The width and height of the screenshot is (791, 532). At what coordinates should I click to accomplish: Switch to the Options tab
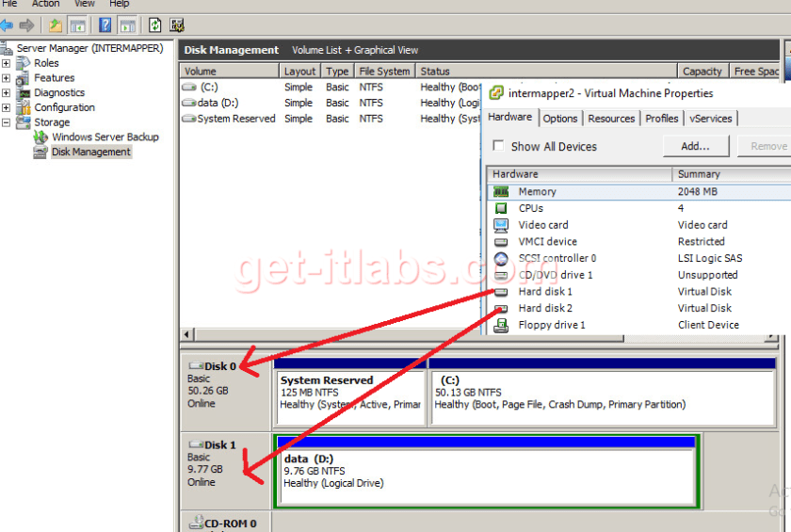click(x=560, y=119)
